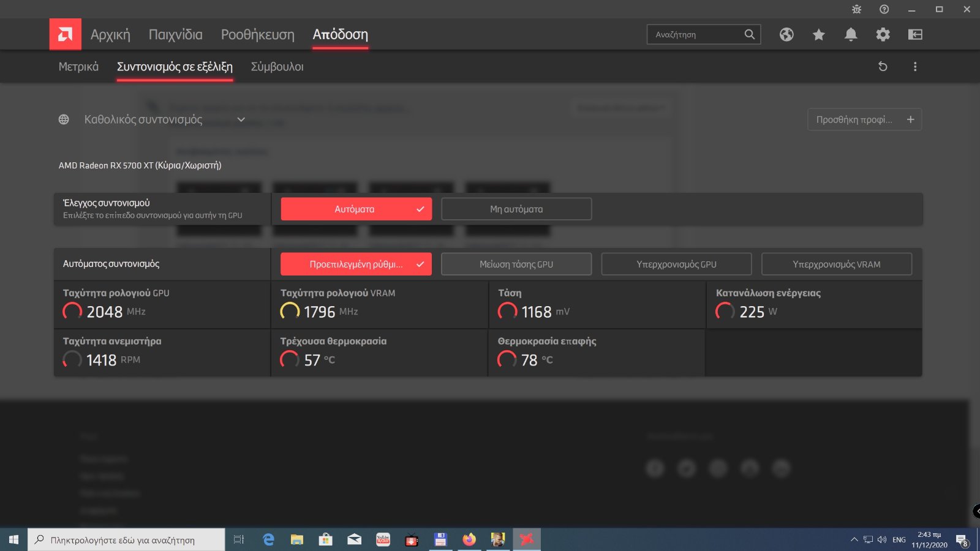Click the Windows taskbar search box
980x551 pixels.
(126, 539)
